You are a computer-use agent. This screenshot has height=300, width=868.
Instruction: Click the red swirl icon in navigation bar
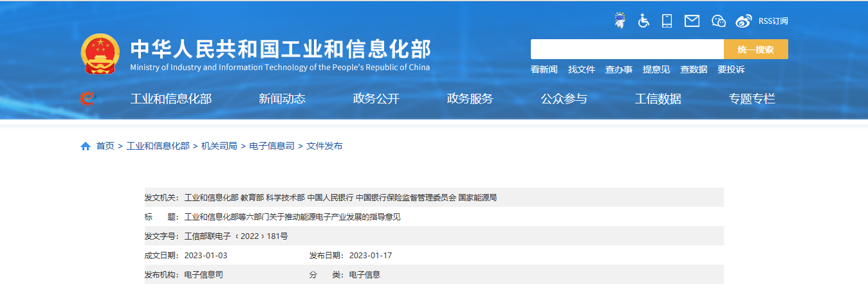(x=87, y=98)
